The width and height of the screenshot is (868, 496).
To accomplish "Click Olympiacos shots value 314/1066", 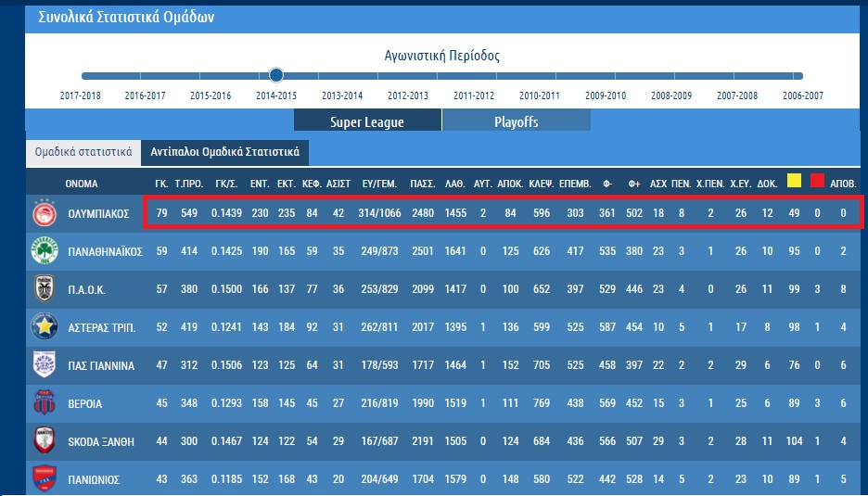I will coord(380,213).
